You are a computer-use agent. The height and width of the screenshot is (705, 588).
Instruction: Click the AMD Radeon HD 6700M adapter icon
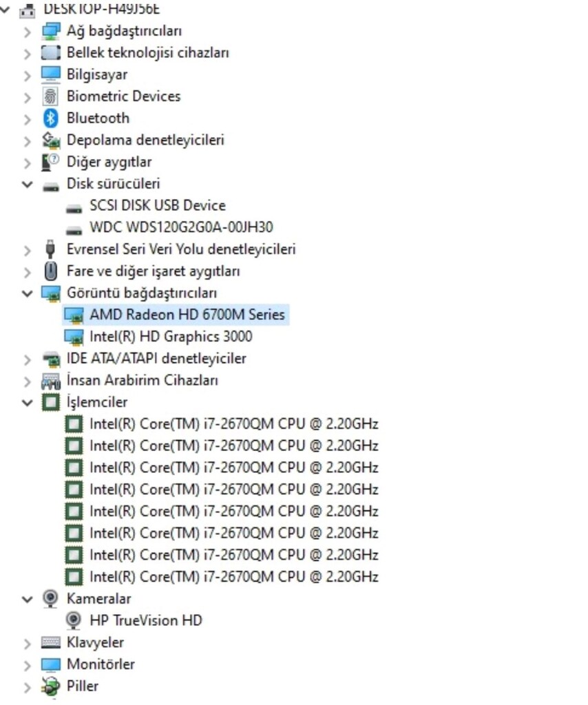pos(74,315)
